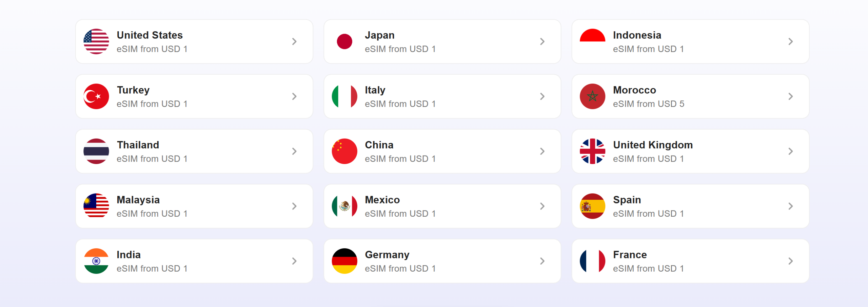Screen dimensions: 868x307
Task: Open the Spain destination card
Action: tap(690, 206)
